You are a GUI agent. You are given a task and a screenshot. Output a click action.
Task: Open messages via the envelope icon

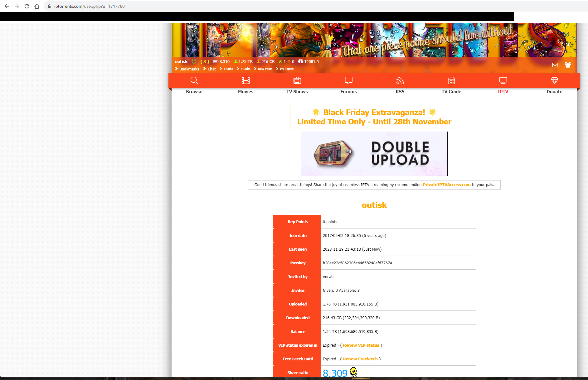click(555, 65)
